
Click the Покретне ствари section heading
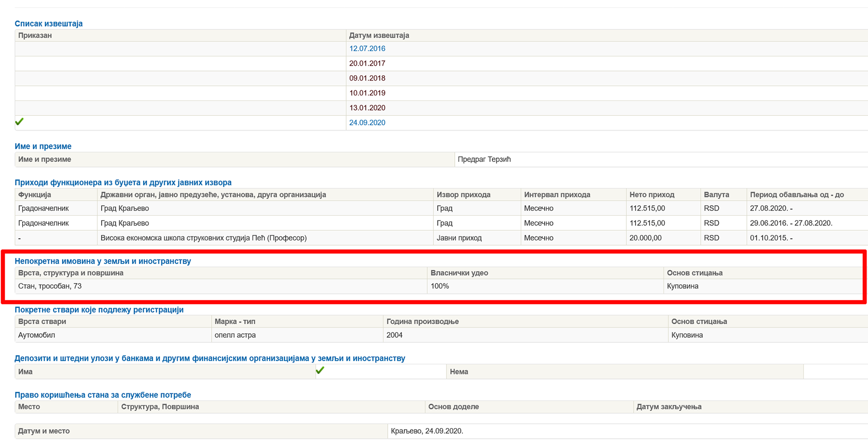point(99,310)
